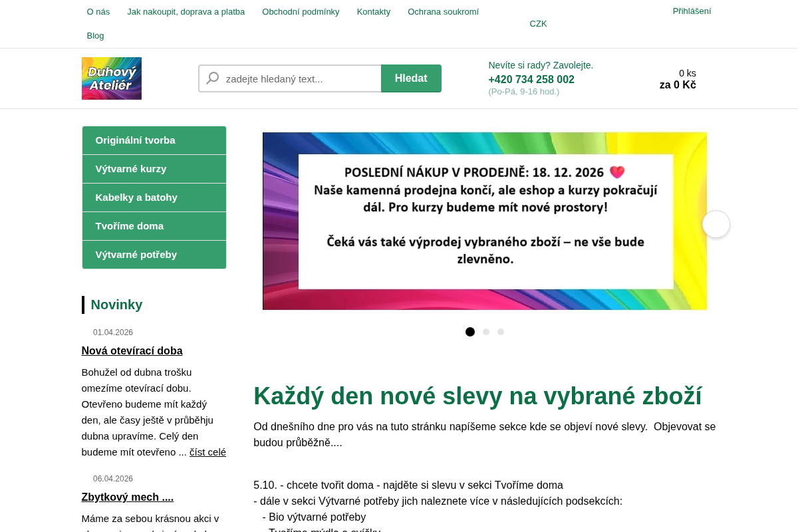Call phone number +420 734 258 002
The image size is (798, 532).
pos(531,79)
